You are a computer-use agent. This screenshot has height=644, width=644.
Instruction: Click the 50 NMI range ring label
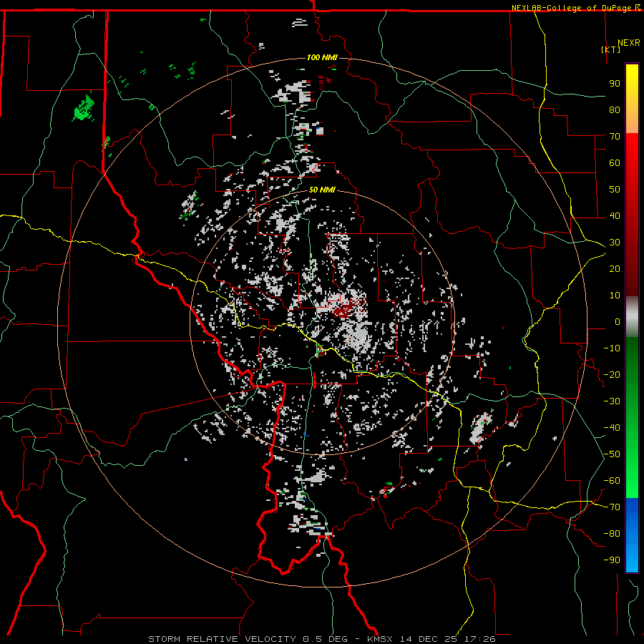click(321, 190)
